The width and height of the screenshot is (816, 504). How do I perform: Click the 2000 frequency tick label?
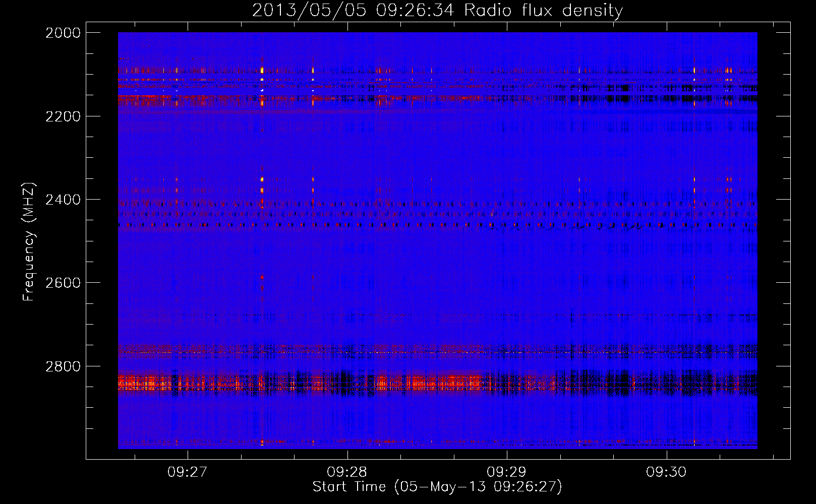[x=63, y=33]
